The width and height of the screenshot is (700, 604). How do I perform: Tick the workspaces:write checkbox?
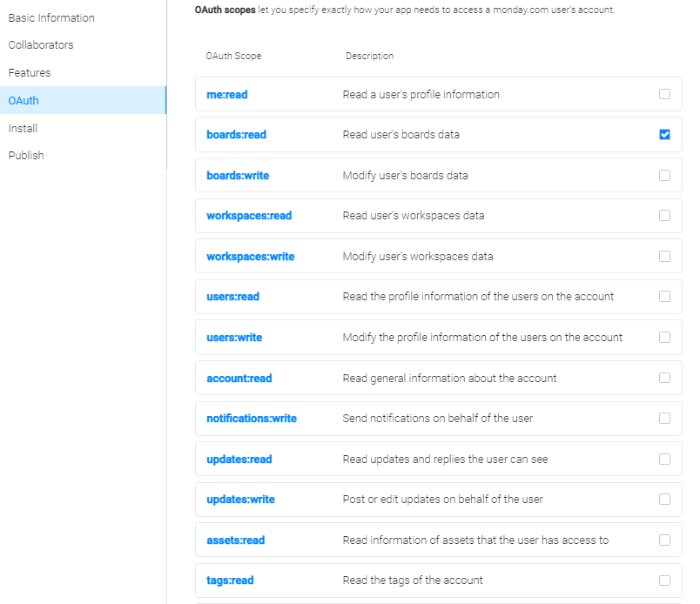(664, 256)
